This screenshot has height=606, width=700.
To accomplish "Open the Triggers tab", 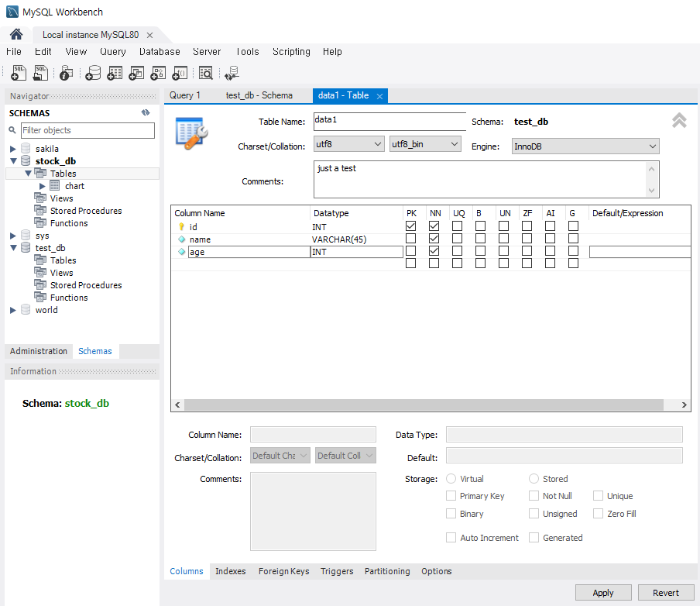I will pyautogui.click(x=337, y=571).
